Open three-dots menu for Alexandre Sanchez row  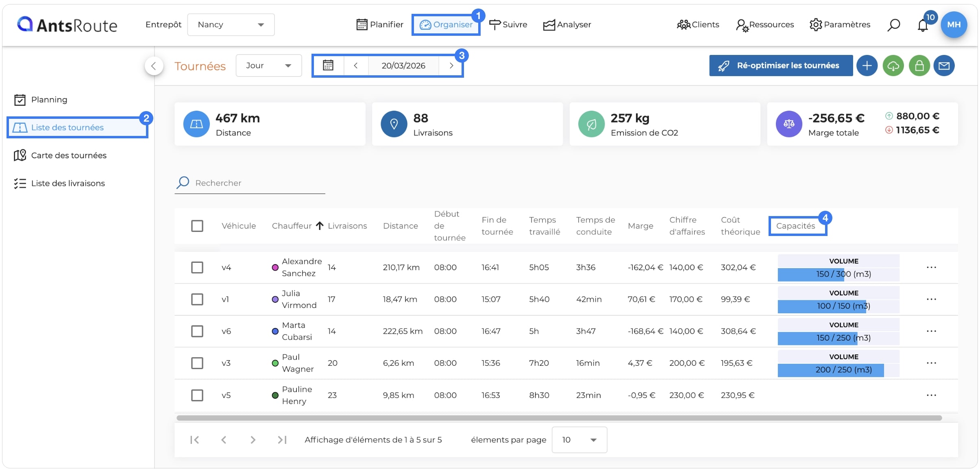[931, 267]
